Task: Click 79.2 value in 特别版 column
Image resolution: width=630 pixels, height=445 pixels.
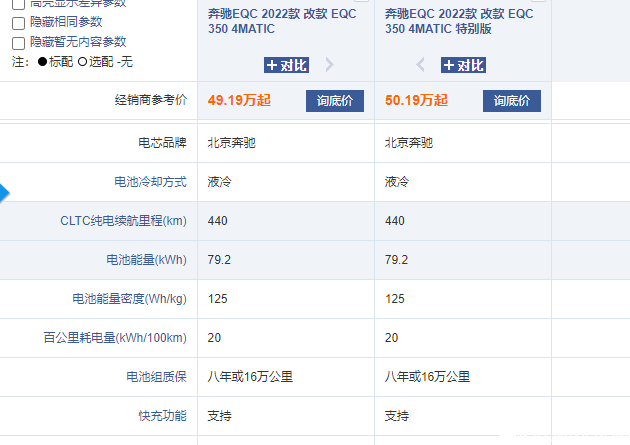Action: coord(396,260)
